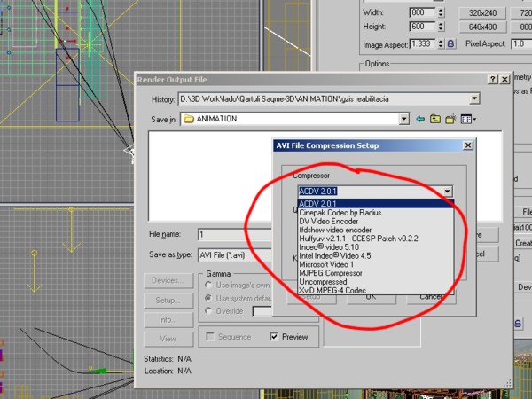The width and height of the screenshot is (532, 399).
Task: Choose Cinepak Codec by Radius from list
Action: coord(340,212)
